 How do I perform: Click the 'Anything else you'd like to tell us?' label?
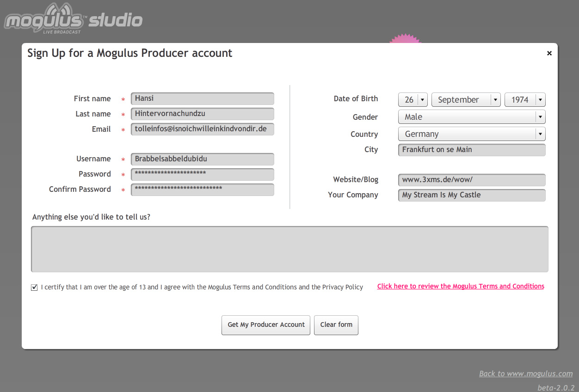pos(91,217)
